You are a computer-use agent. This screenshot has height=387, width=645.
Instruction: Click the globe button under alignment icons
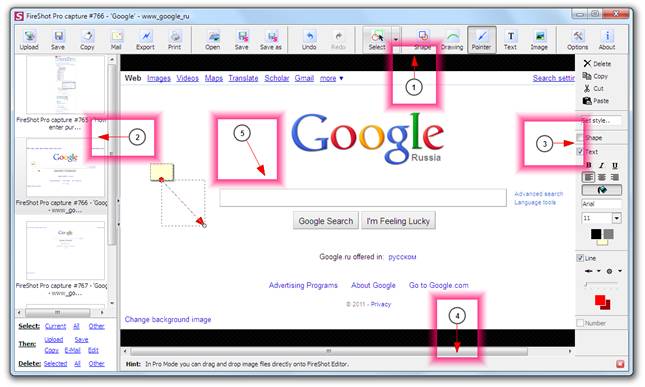(x=601, y=190)
